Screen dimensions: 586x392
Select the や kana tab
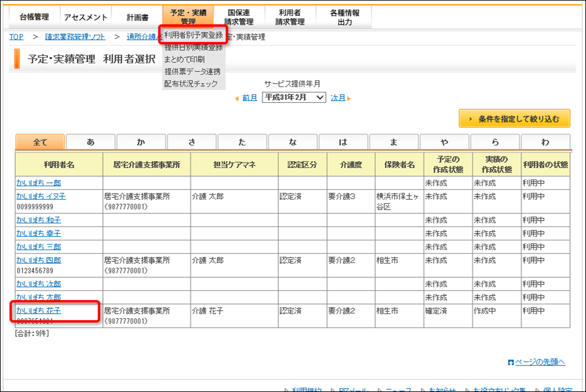[444, 142]
